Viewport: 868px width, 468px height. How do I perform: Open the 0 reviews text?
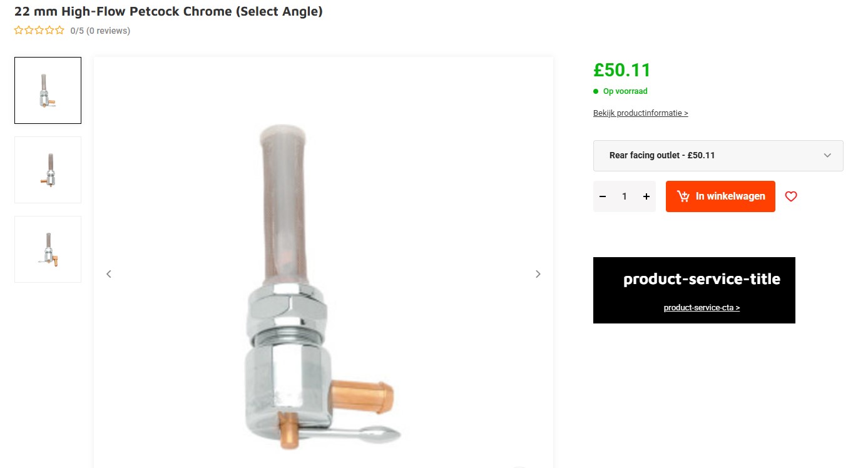(x=108, y=31)
